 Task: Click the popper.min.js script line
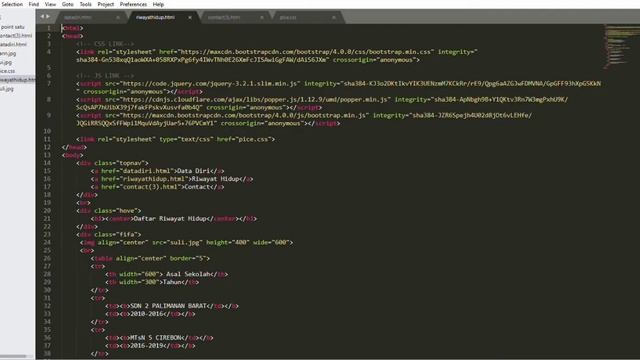pos(322,104)
